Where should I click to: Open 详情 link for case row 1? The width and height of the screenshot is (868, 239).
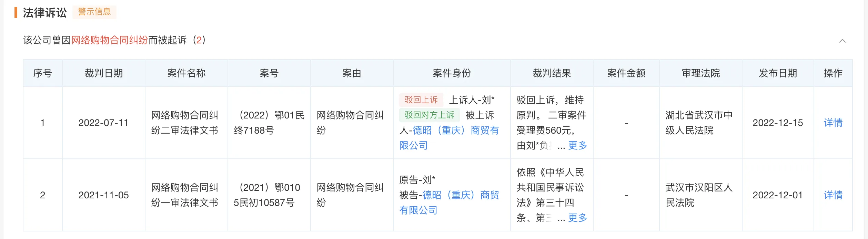[833, 123]
